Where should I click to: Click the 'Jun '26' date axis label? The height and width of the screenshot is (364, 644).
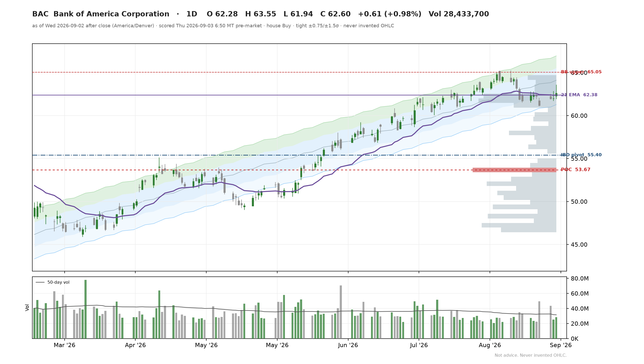click(348, 345)
